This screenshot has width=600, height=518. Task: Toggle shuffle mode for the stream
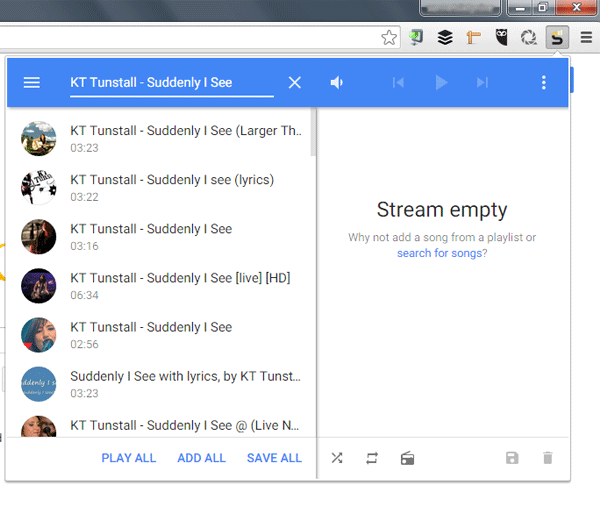(337, 458)
